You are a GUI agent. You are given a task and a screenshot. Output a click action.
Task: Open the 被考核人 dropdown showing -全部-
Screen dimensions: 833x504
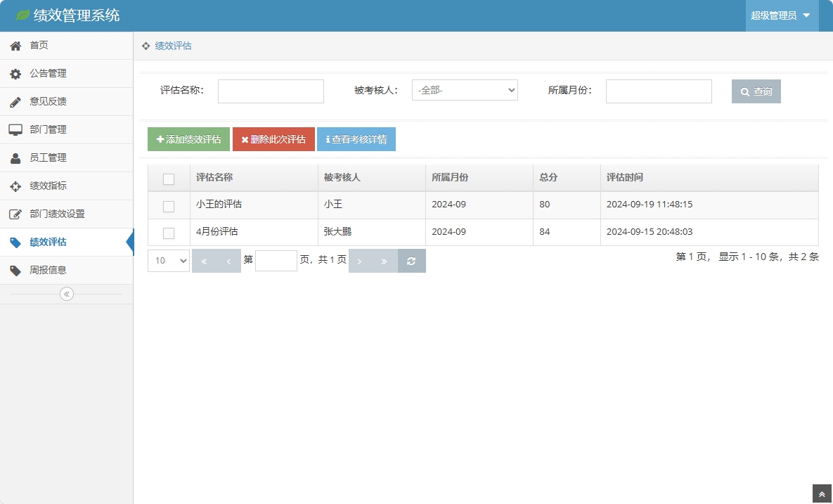click(x=464, y=90)
